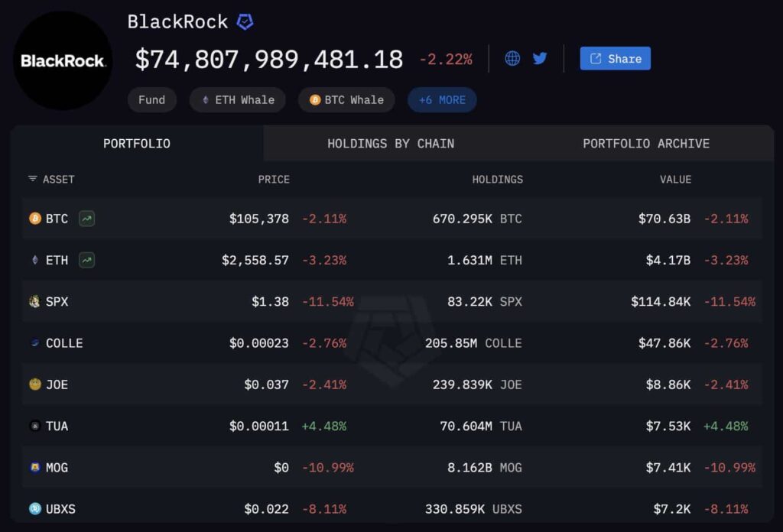The width and height of the screenshot is (783, 532).
Task: Click the $4.17B ETH value
Action: pyautogui.click(x=668, y=260)
